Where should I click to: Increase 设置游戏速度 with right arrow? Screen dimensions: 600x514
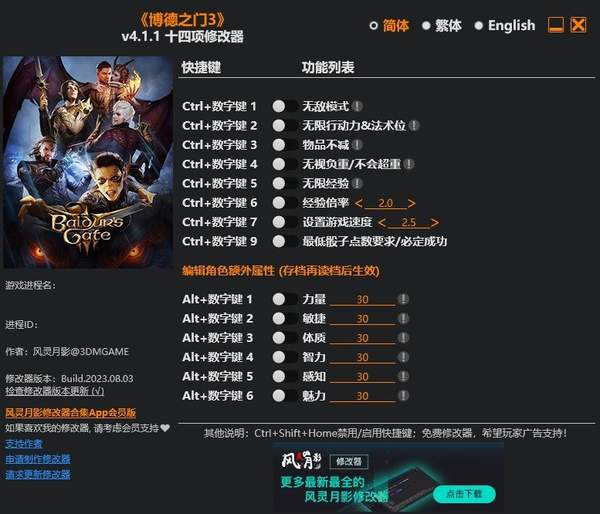(434, 222)
